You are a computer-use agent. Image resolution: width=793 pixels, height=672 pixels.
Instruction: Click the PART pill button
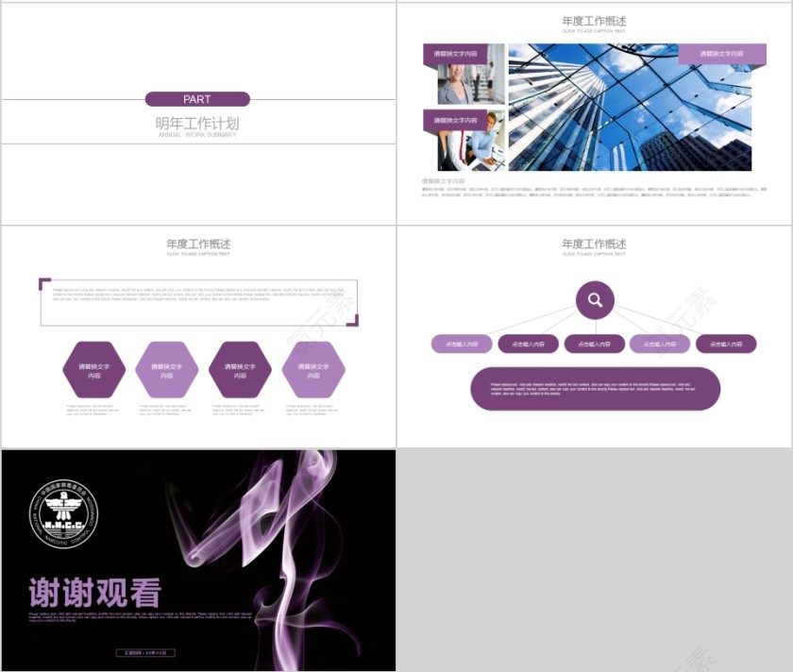[198, 99]
